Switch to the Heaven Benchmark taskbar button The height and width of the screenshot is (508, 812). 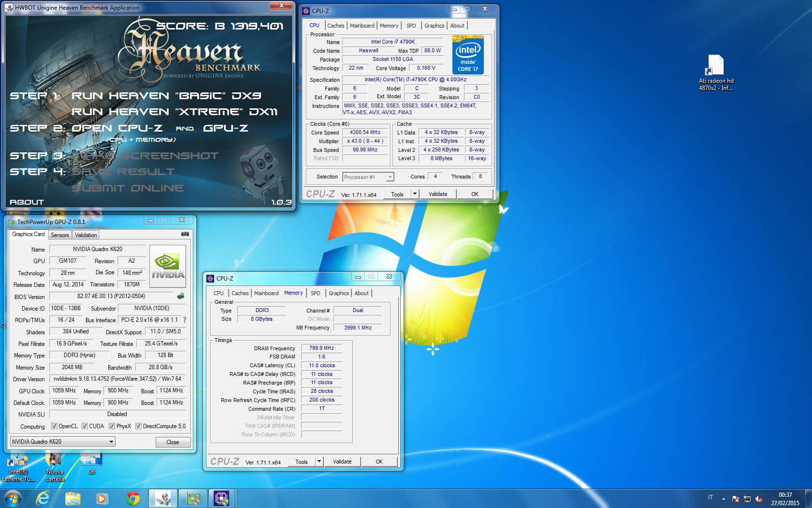163,498
